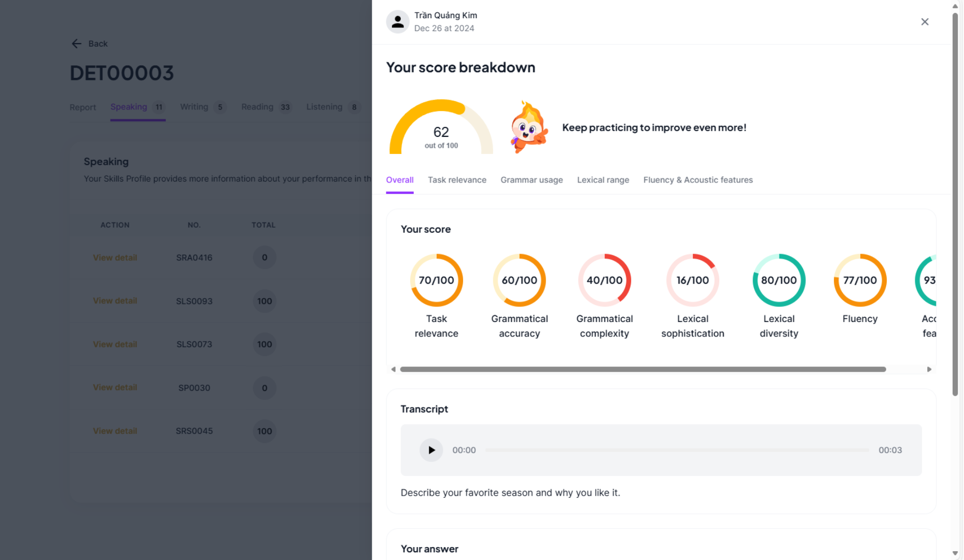Click the Transcript heading
This screenshot has height=560, width=964.
[424, 409]
